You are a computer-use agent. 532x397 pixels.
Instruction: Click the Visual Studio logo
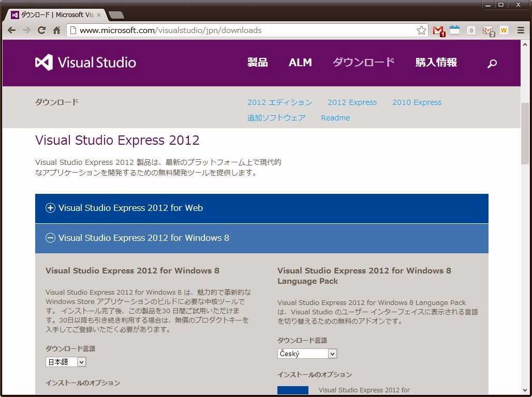click(85, 63)
